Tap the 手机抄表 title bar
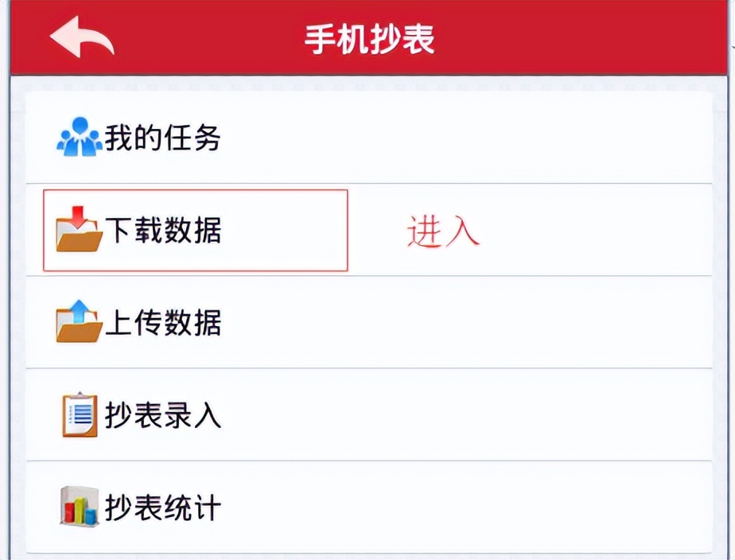Image resolution: width=735 pixels, height=560 pixels. pos(367,36)
